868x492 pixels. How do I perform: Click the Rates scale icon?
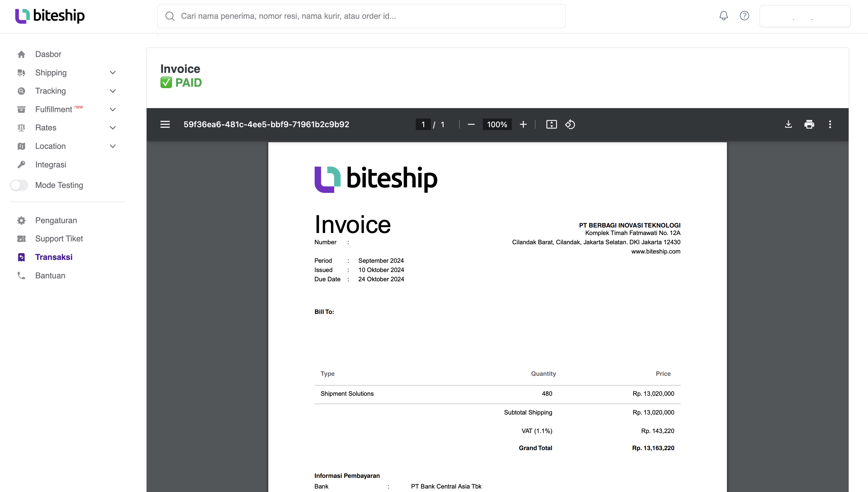[21, 128]
